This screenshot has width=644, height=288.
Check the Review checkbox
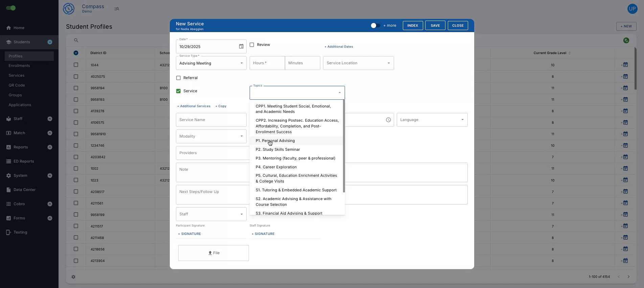(x=252, y=45)
